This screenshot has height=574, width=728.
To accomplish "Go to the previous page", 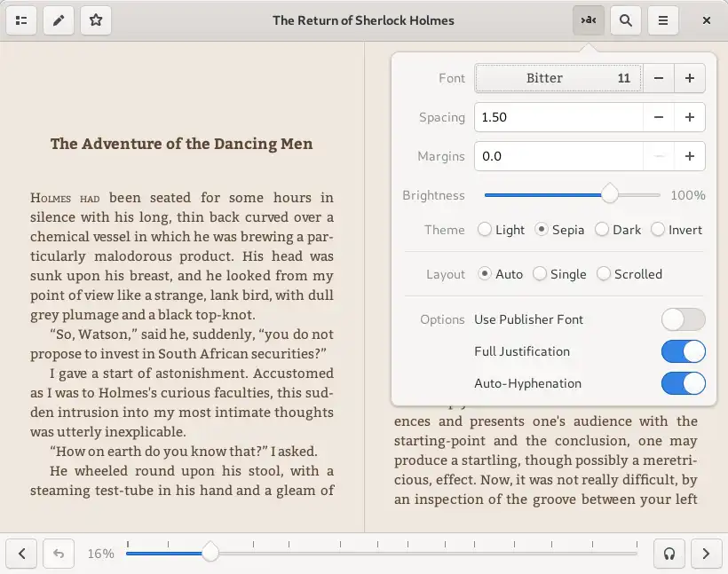I will [x=21, y=554].
